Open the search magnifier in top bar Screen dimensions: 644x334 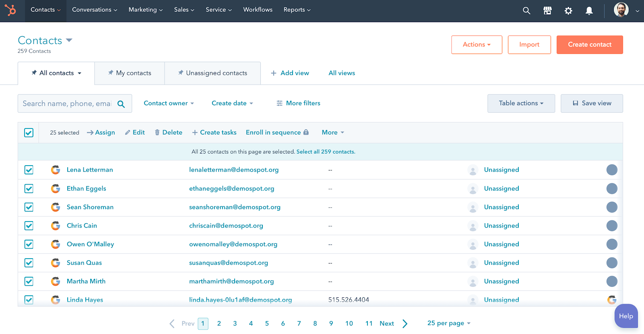[526, 11]
